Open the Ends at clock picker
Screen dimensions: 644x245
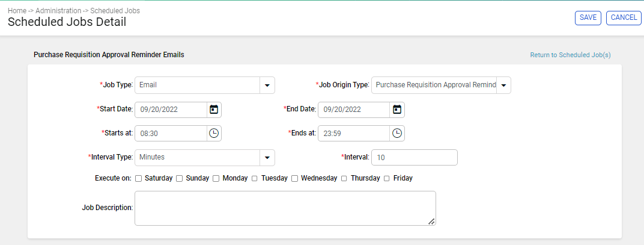tap(396, 134)
